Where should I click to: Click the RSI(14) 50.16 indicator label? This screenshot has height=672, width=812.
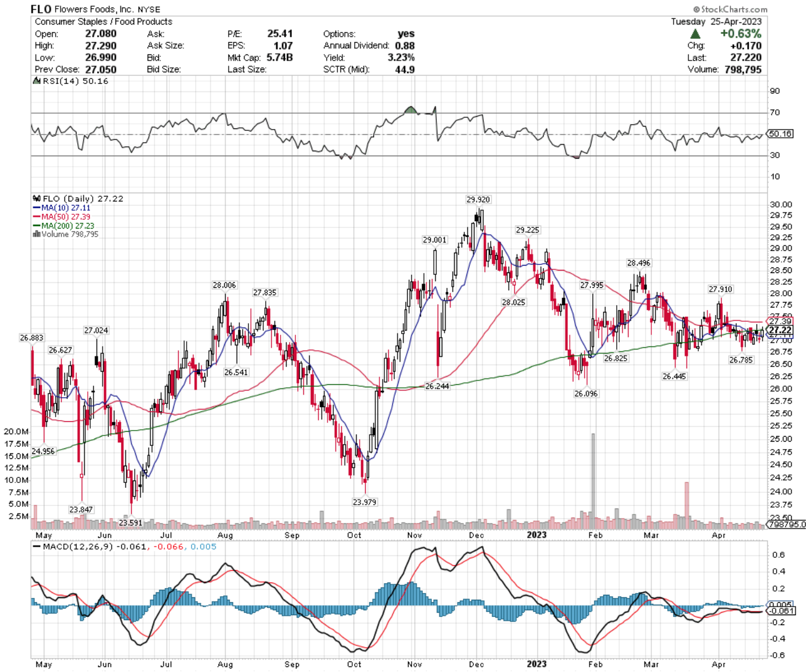70,81
